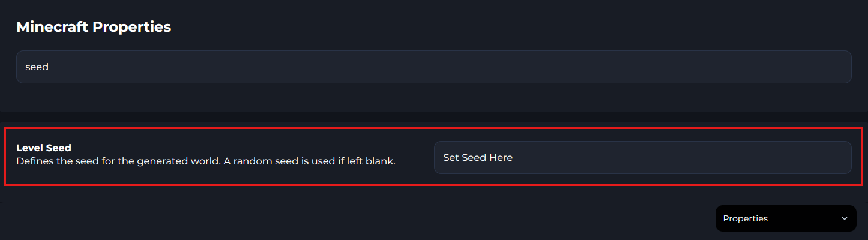Click the "seed" text in the filter field

point(37,67)
